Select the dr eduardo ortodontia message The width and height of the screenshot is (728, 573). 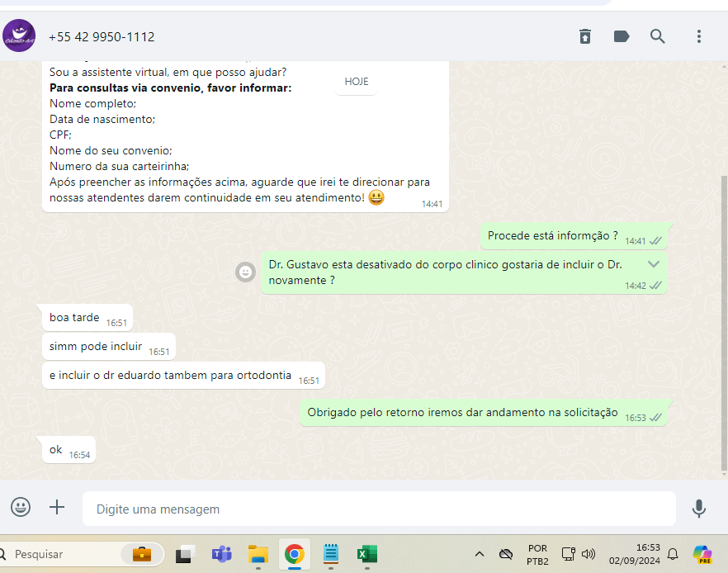(x=183, y=375)
